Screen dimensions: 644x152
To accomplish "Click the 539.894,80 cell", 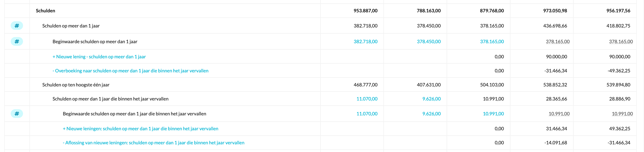I will (618, 85).
